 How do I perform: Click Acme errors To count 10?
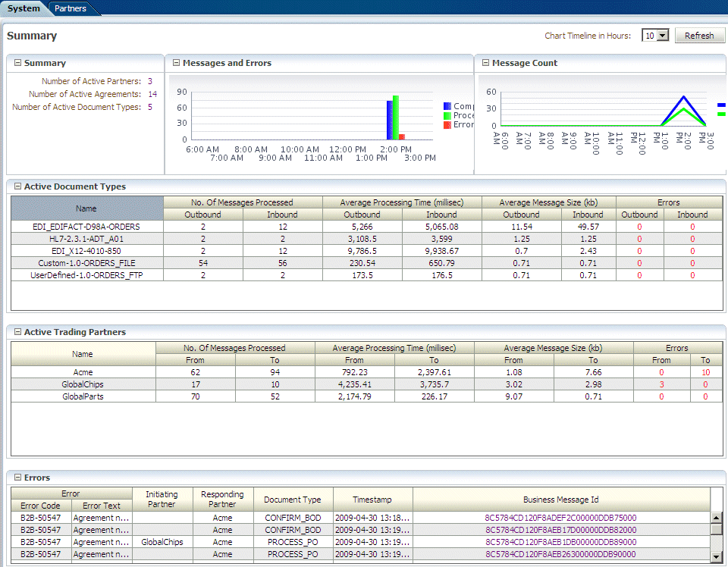(705, 372)
